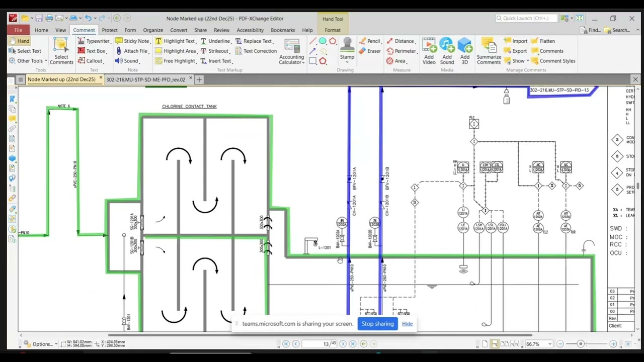
Task: Go to the next page
Action: [343, 344]
